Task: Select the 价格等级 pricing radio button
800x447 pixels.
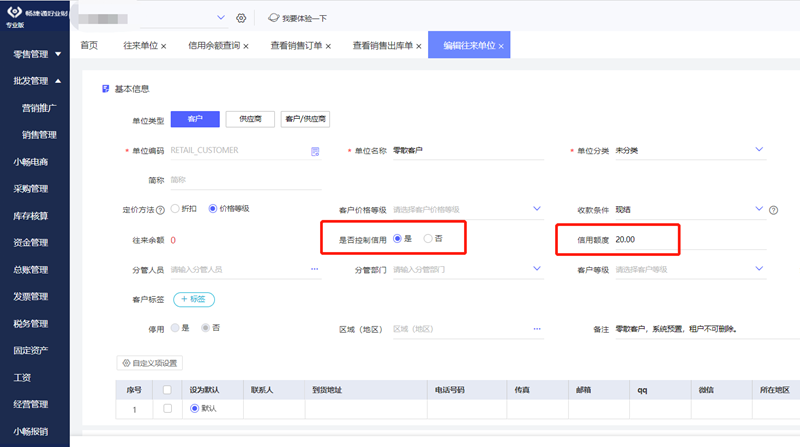Action: pos(213,208)
